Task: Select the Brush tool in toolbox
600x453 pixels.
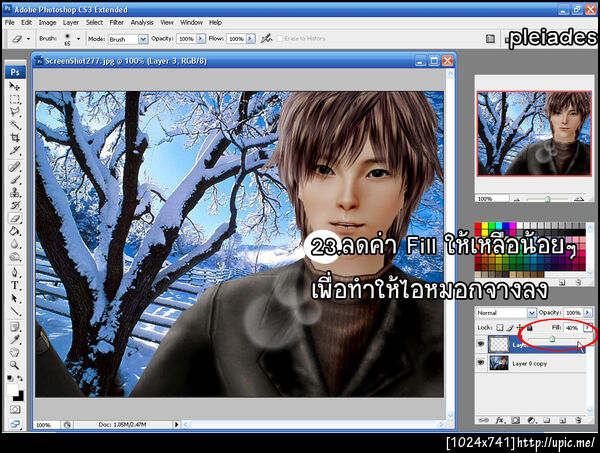Action: point(15,180)
